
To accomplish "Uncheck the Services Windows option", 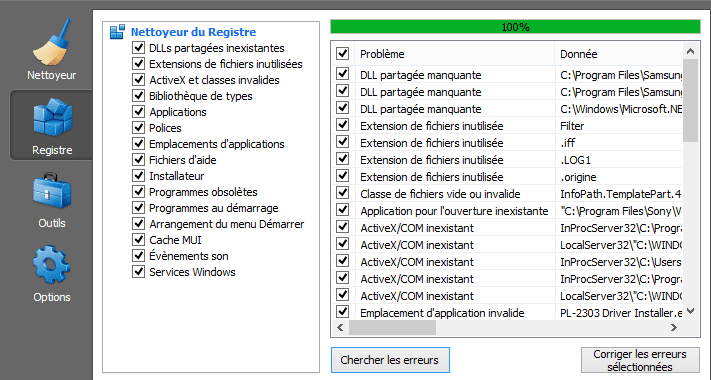I will (x=138, y=272).
